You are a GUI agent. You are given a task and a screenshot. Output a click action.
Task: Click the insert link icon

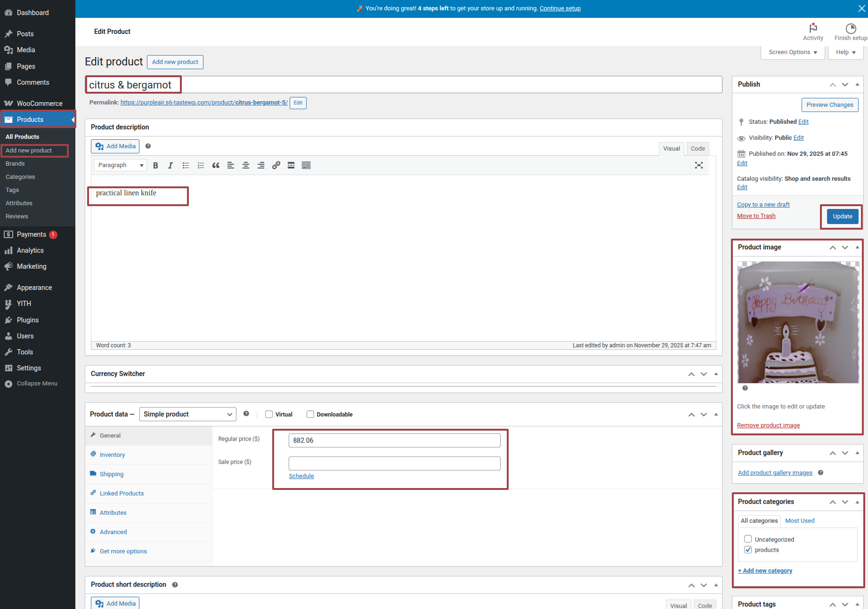(x=276, y=165)
